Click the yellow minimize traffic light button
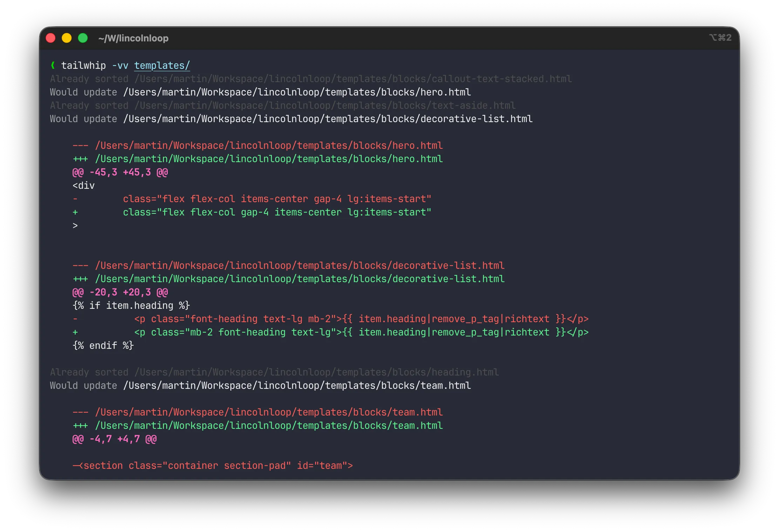Screen dimensions: 779x532 [67, 38]
